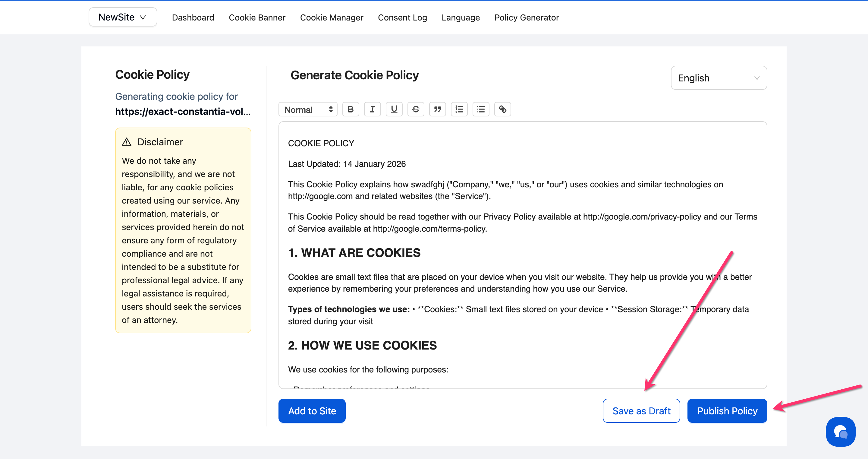Switch to Cookie Manager
This screenshot has height=459, width=868.
point(331,17)
